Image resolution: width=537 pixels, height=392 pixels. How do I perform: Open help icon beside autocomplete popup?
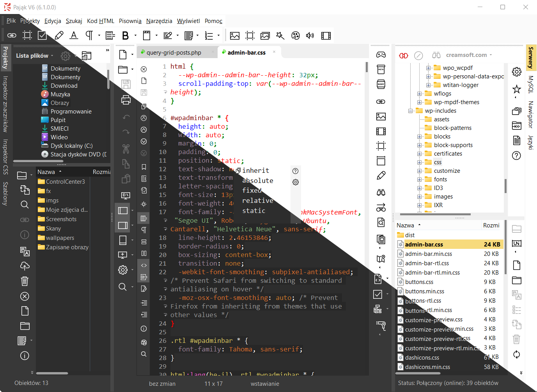click(296, 171)
